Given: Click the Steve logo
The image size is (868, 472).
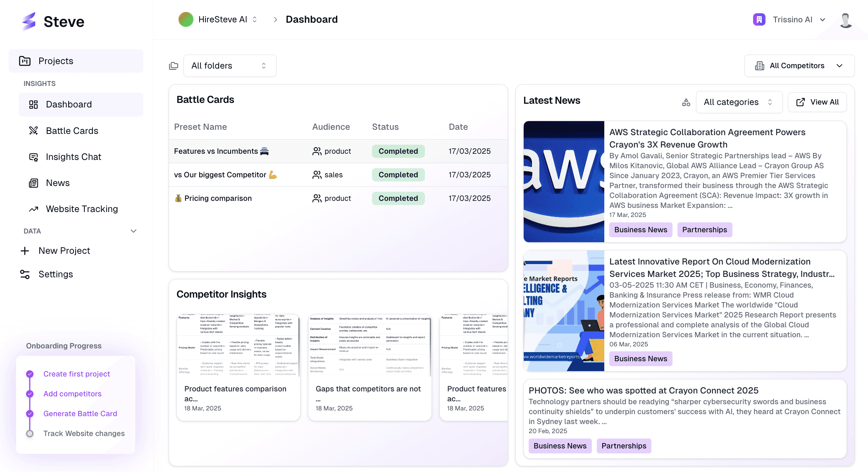Looking at the screenshot, I should click(x=52, y=21).
